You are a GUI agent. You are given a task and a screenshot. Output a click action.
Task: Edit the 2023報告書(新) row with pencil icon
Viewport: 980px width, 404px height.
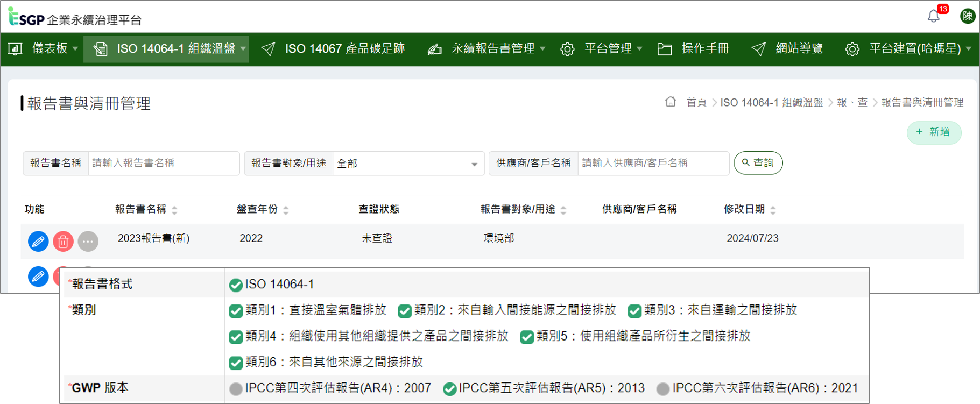pos(38,242)
